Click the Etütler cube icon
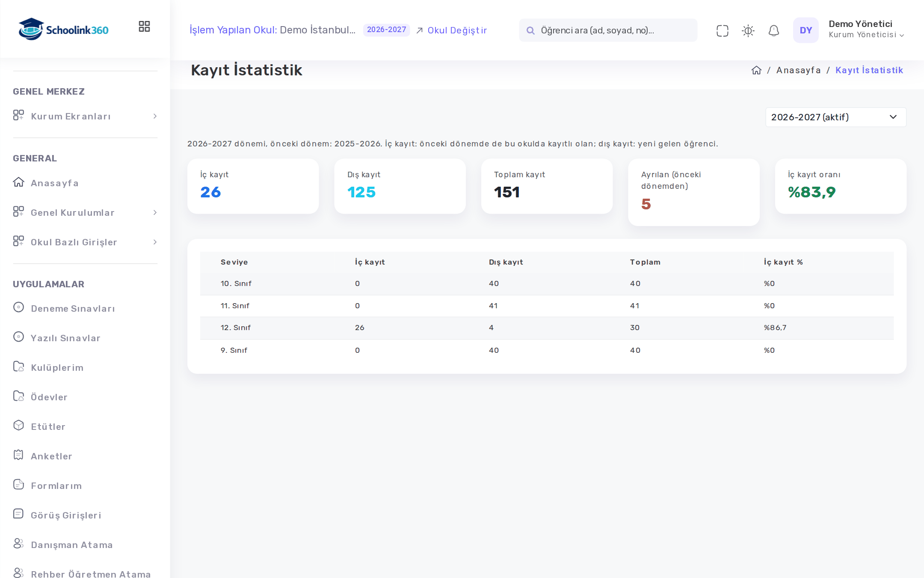This screenshot has height=578, width=924. (x=18, y=425)
